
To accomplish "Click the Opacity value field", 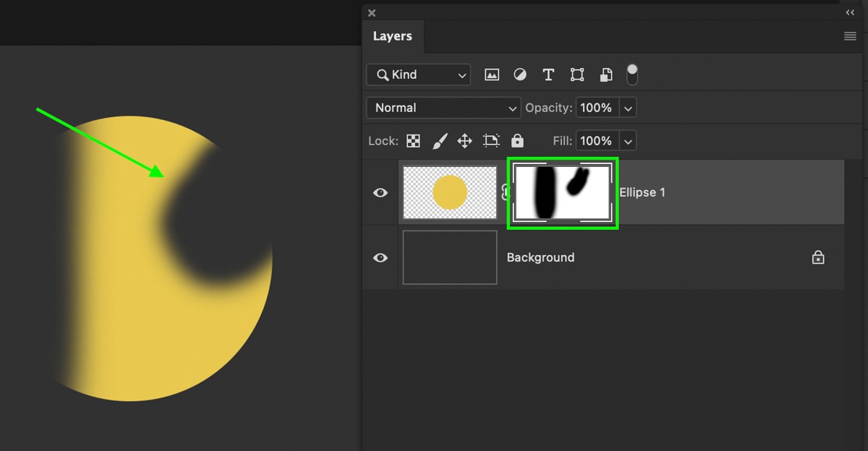I will click(597, 108).
